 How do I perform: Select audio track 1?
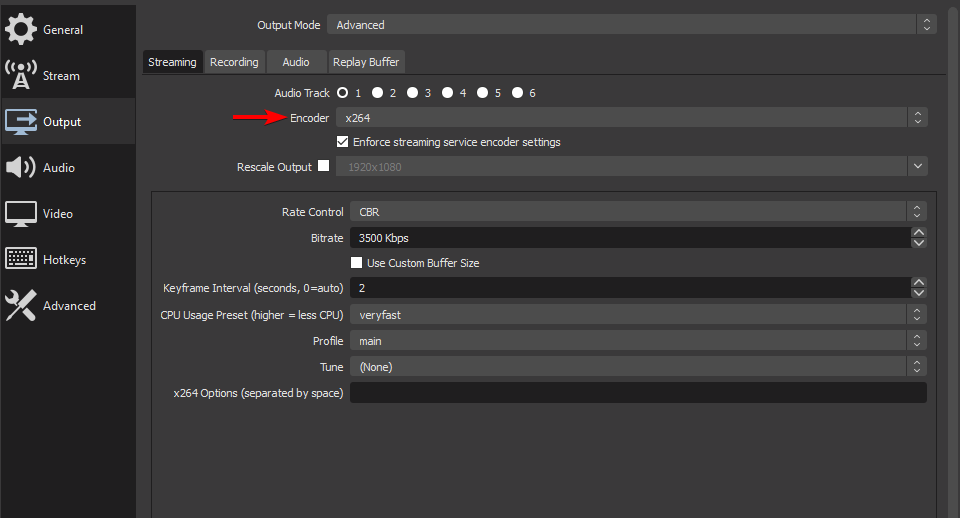tap(343, 92)
